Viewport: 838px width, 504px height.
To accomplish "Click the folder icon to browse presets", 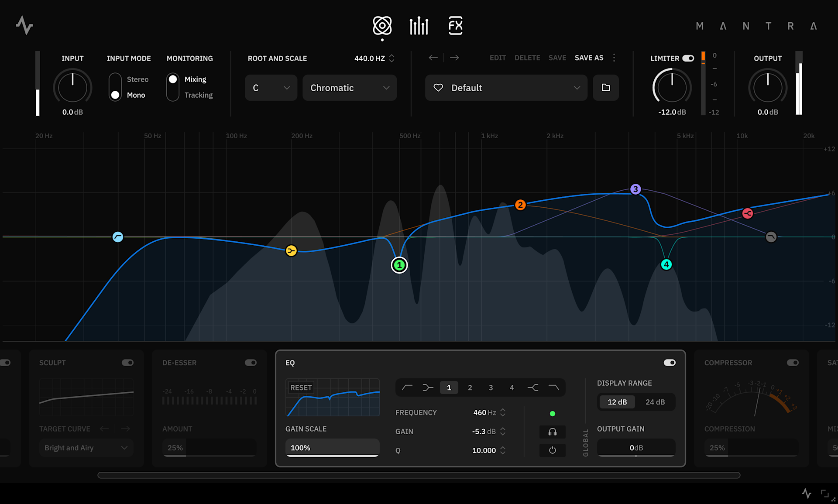I will tap(606, 88).
